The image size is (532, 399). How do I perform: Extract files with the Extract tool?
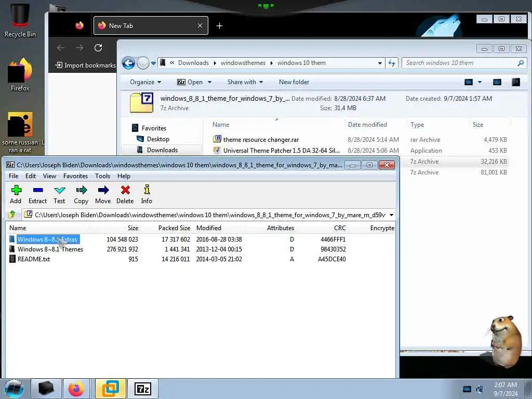[37, 194]
